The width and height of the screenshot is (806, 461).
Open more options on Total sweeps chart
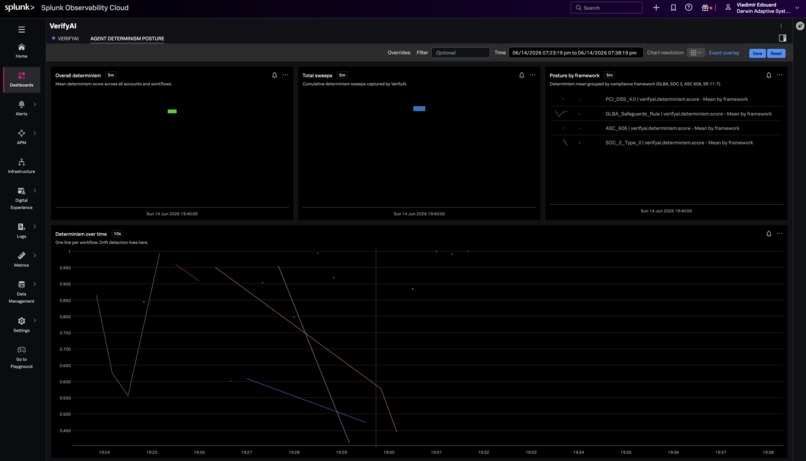[533, 75]
